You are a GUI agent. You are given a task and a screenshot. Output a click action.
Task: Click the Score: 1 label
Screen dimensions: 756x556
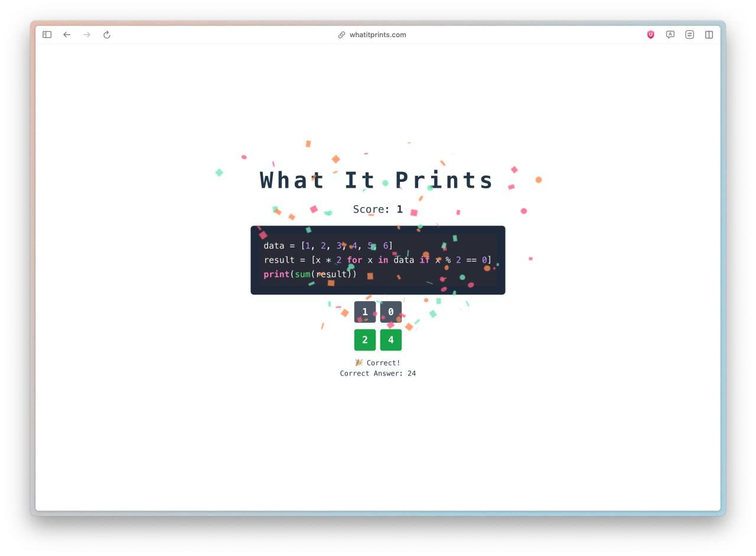click(x=378, y=209)
